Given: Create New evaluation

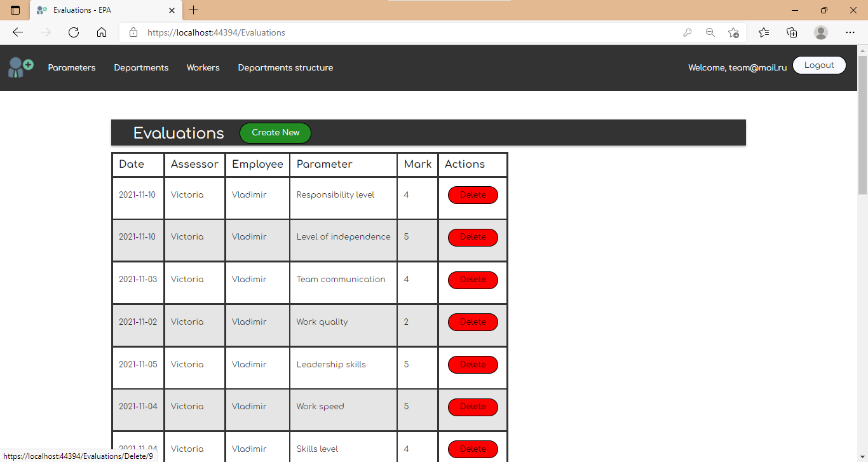Looking at the screenshot, I should [275, 133].
